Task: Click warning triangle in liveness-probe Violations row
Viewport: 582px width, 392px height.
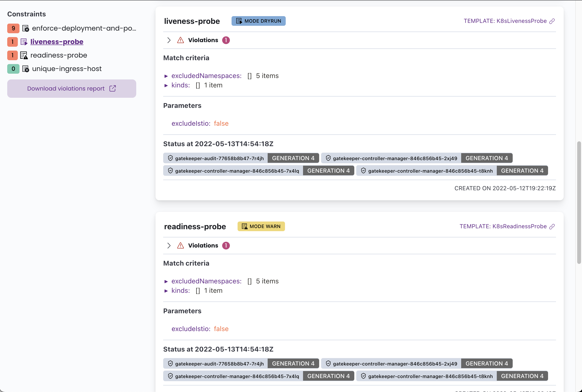Action: point(181,40)
